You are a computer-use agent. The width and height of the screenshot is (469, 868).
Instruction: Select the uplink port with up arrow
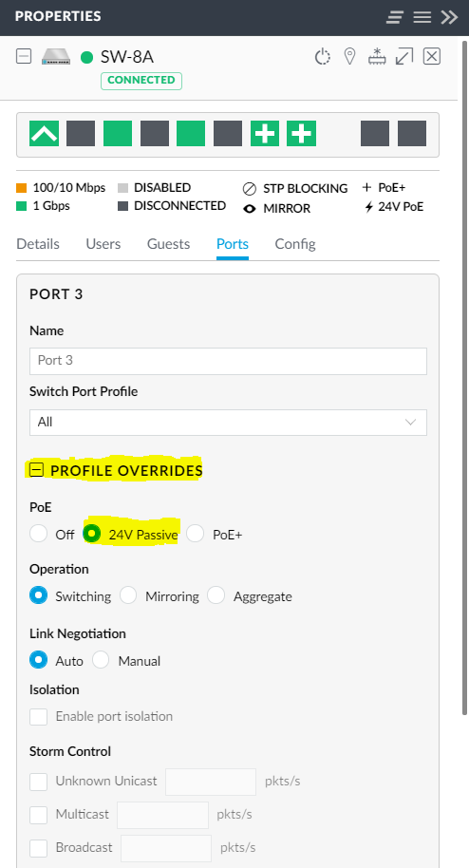point(45,133)
